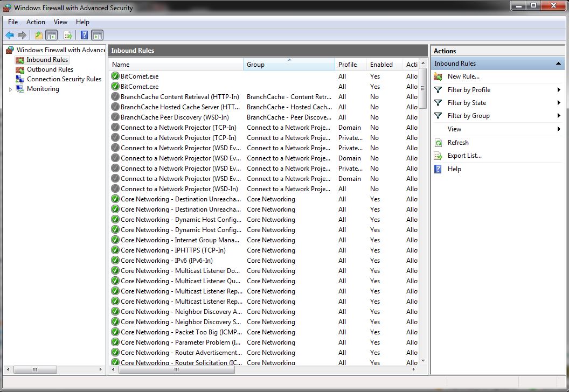569x392 pixels.
Task: Select Core Networking - Internet Group Management rule
Action: (x=263, y=240)
